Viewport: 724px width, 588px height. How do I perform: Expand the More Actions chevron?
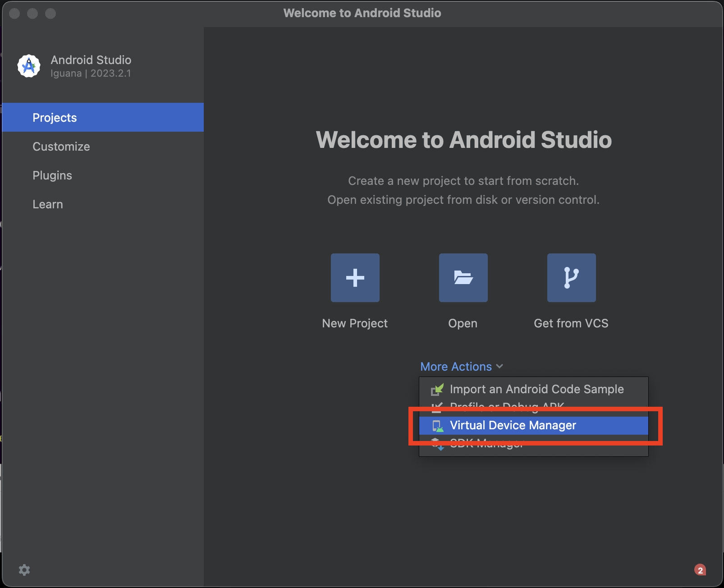click(499, 367)
